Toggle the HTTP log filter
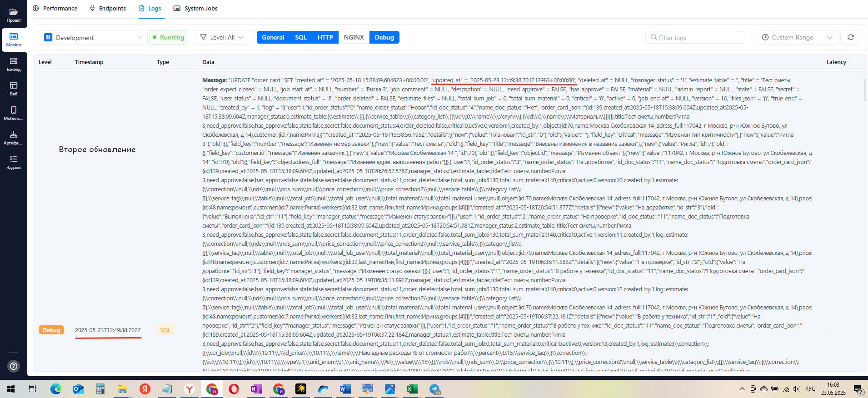This screenshot has width=868, height=398. [325, 37]
